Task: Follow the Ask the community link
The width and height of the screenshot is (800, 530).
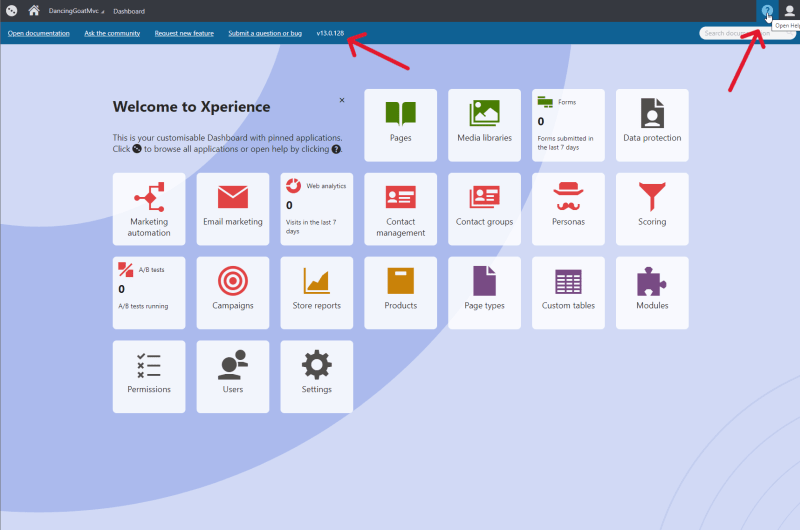Action: pos(112,33)
